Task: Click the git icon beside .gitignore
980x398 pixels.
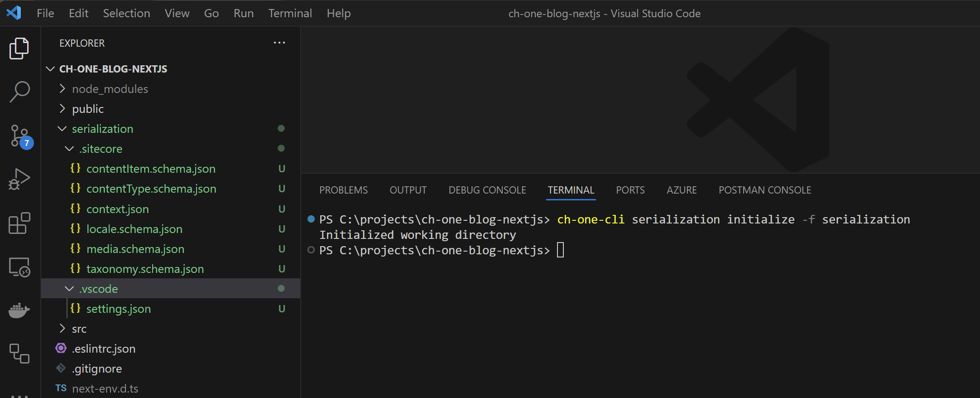Action: [61, 368]
